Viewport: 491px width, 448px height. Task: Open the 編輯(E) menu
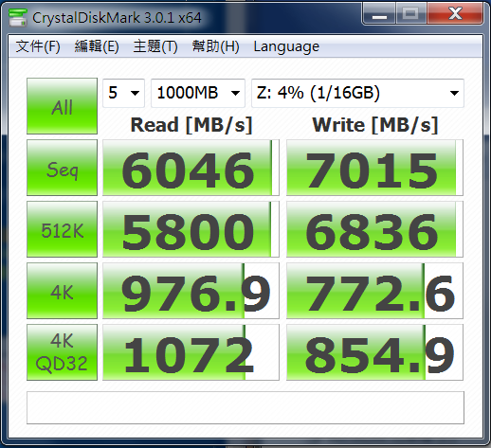pyautogui.click(x=97, y=46)
